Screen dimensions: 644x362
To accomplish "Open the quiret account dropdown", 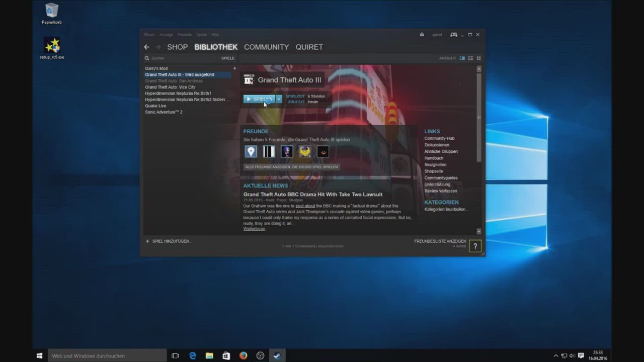I will [437, 35].
